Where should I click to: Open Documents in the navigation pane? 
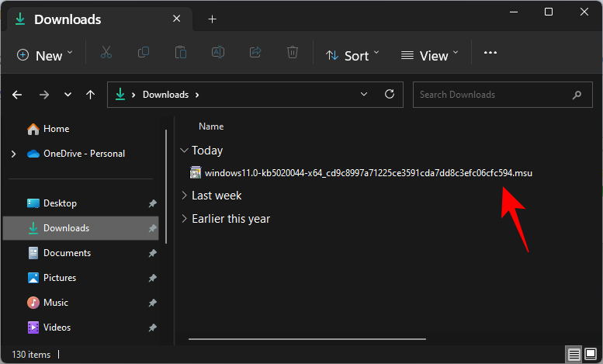[60, 253]
